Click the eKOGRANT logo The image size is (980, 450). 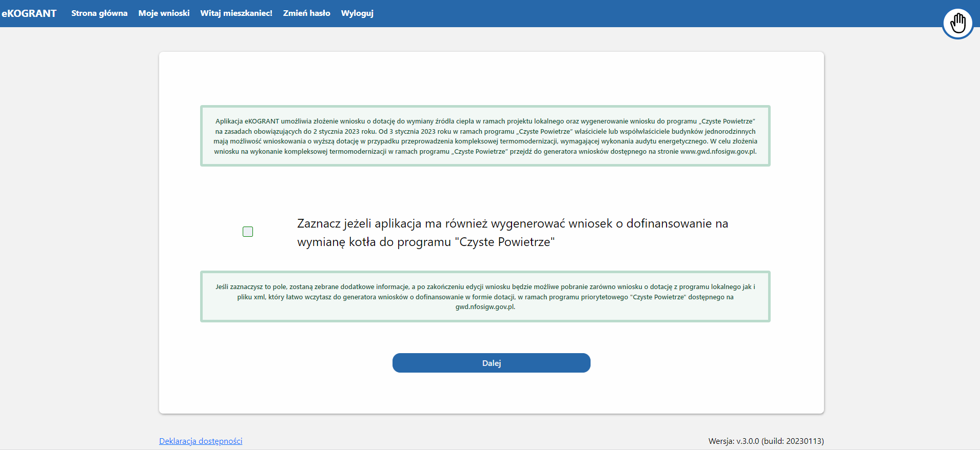tap(29, 13)
